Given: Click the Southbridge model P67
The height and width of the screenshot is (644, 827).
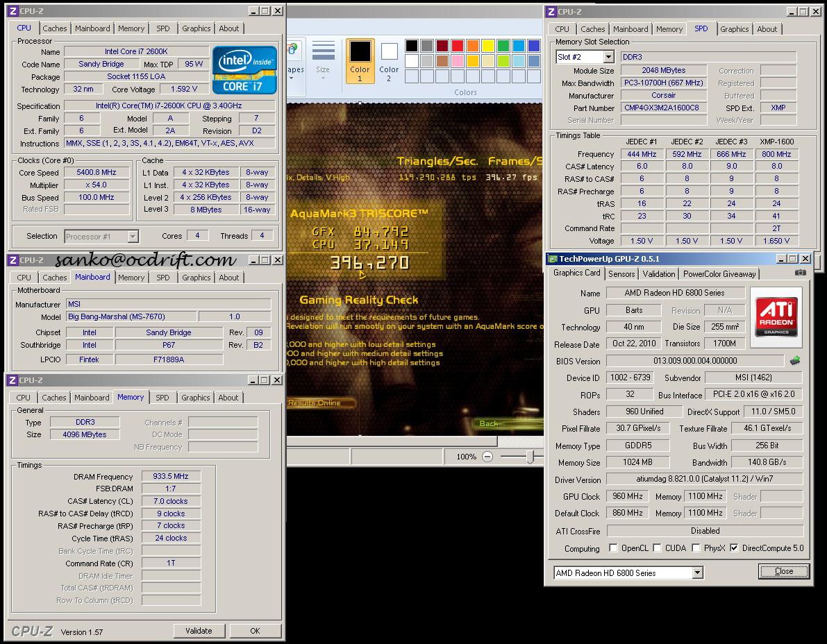Looking at the screenshot, I should [x=169, y=345].
